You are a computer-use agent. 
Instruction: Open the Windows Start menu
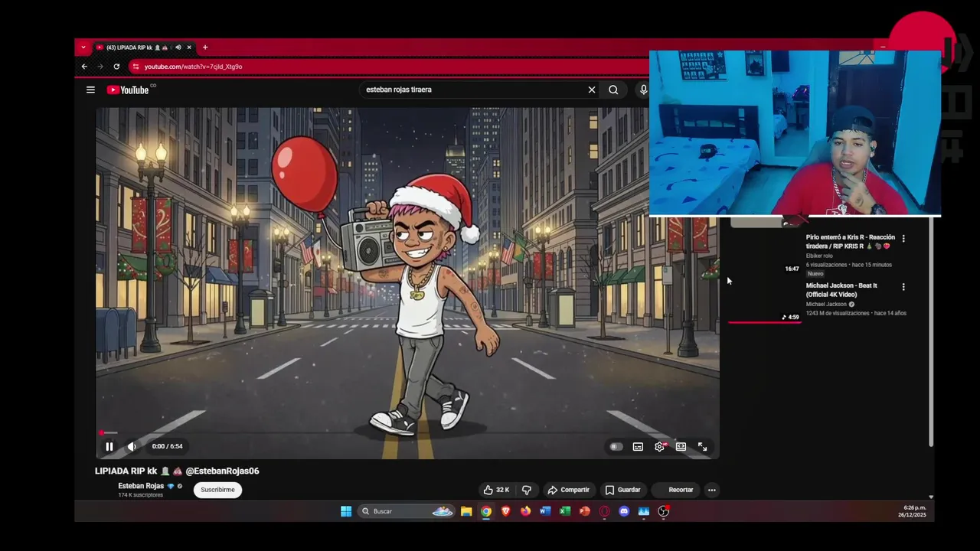point(346,511)
